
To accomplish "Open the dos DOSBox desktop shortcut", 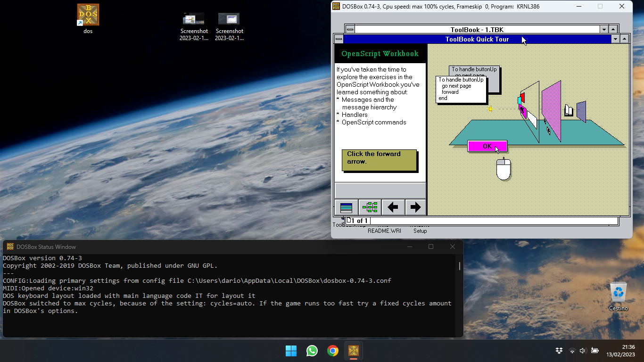I will point(88,19).
